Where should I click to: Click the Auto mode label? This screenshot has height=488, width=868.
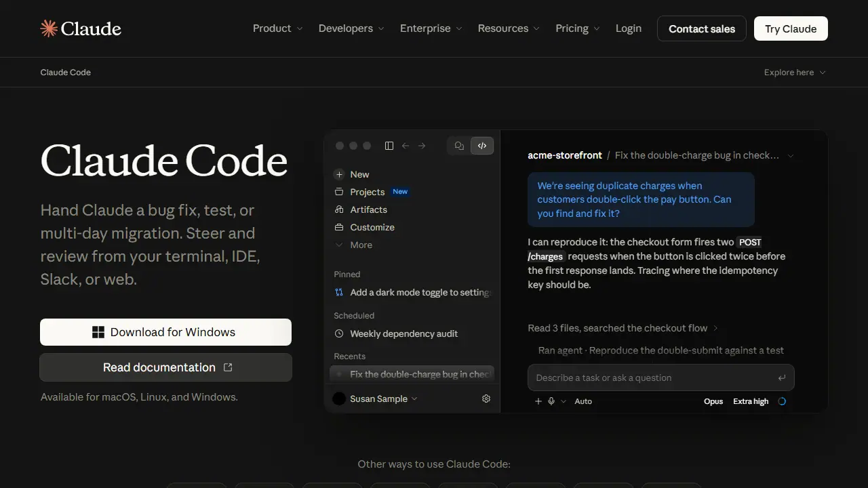(x=583, y=401)
